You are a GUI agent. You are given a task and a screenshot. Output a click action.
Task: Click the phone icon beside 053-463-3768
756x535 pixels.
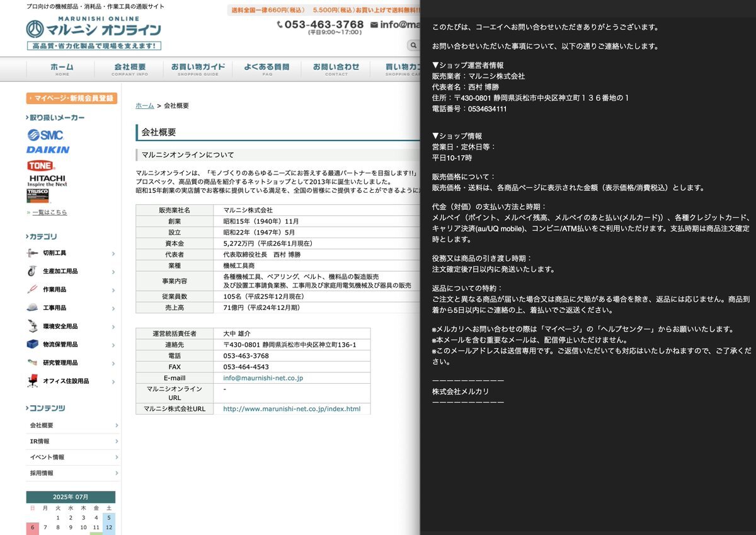[280, 25]
